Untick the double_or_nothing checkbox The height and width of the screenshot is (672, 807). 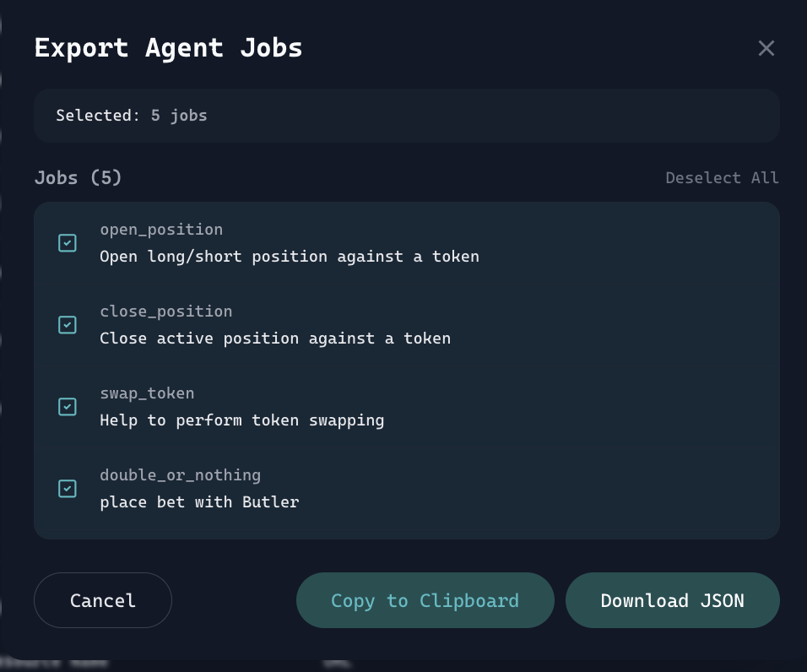[x=68, y=489]
